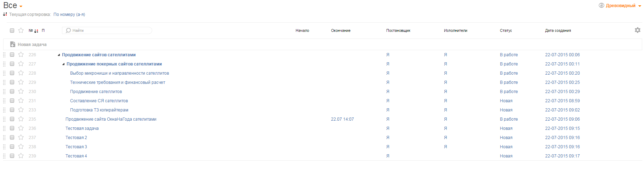Open the table settings gear
The width and height of the screenshot is (644, 184).
[x=637, y=30]
